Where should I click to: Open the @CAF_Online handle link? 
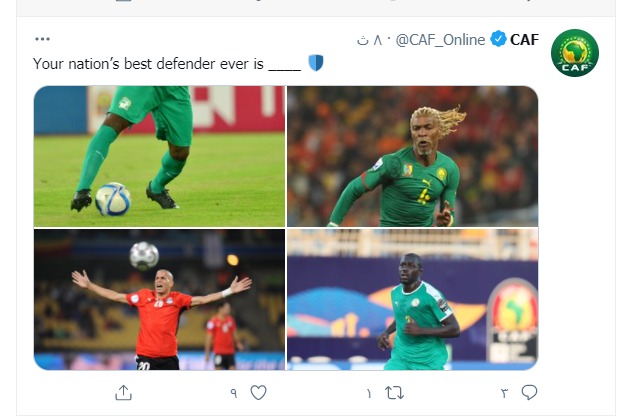441,40
